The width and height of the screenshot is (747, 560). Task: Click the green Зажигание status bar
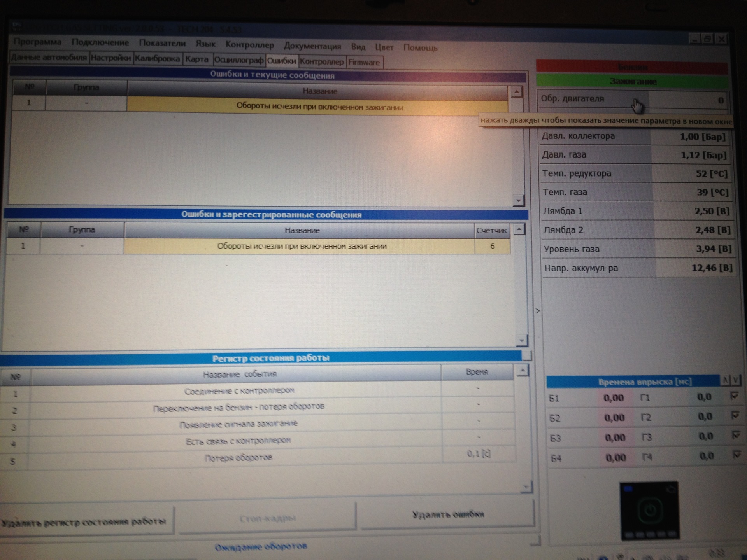point(633,82)
